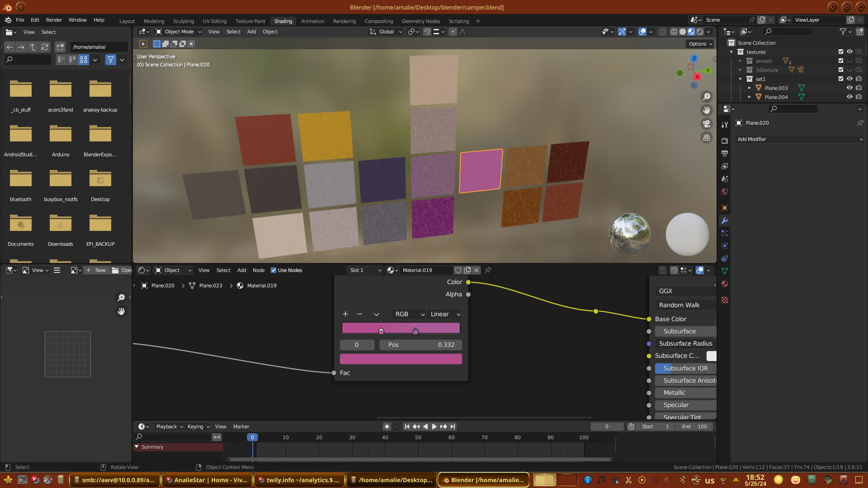Click the viewport zoom magnifier icon
868x488 pixels.
[x=706, y=97]
